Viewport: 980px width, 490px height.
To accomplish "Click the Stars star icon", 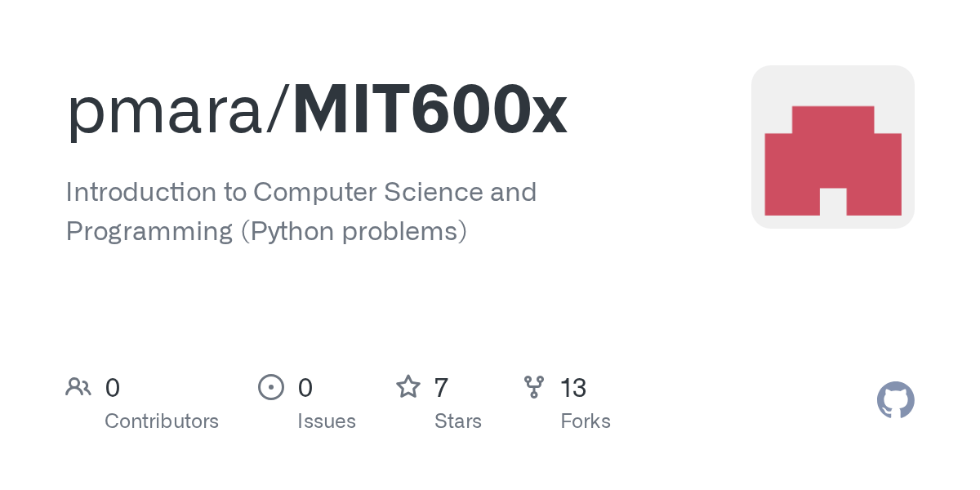I will coord(408,387).
